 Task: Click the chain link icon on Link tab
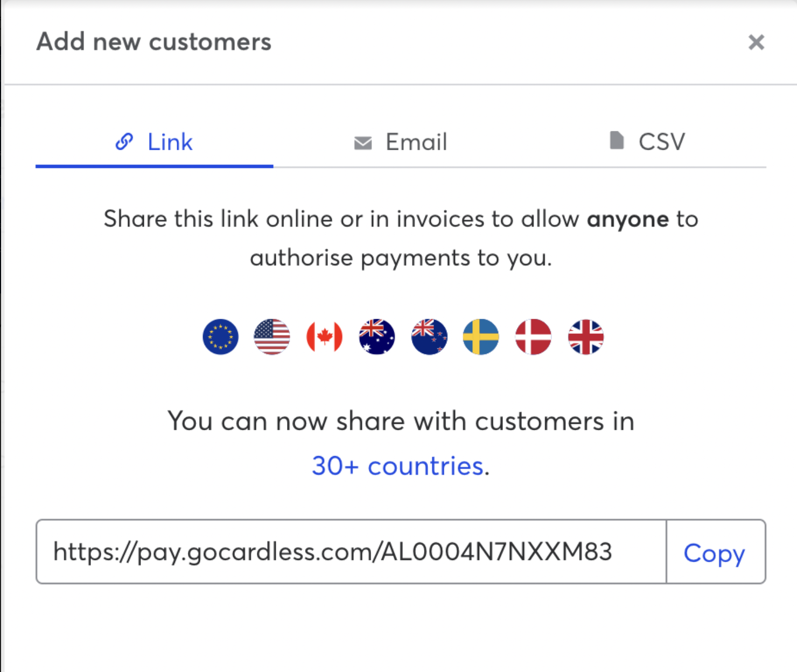(x=124, y=142)
